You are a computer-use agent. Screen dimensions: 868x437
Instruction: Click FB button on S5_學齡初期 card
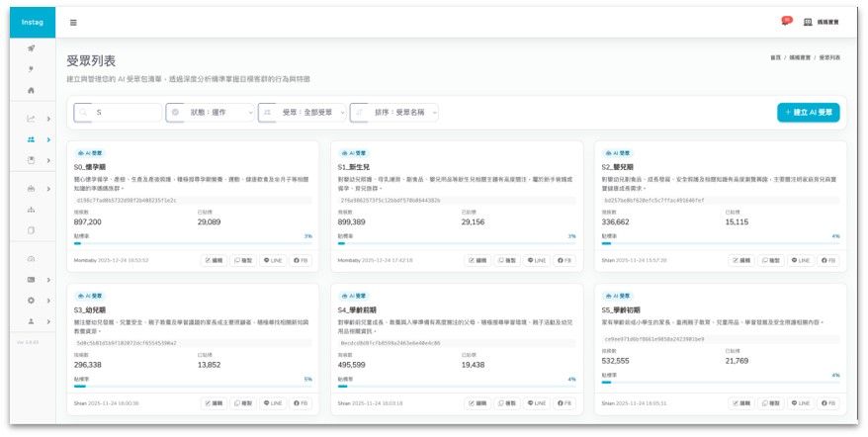828,403
